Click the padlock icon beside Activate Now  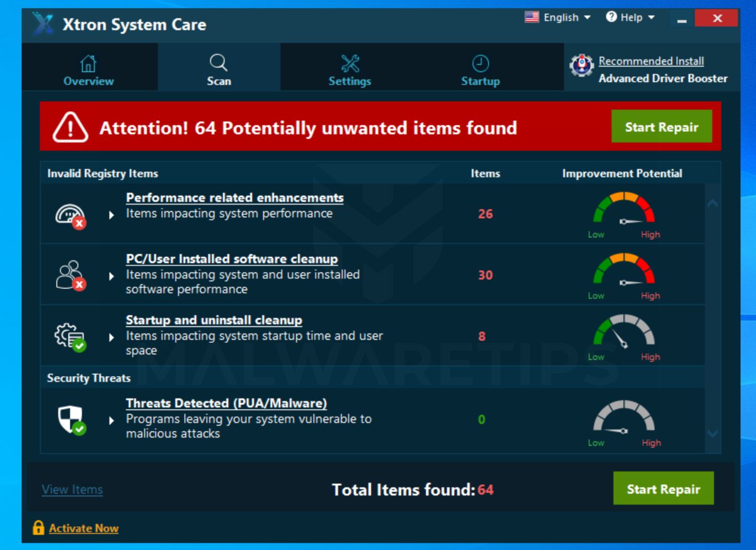coord(38,527)
